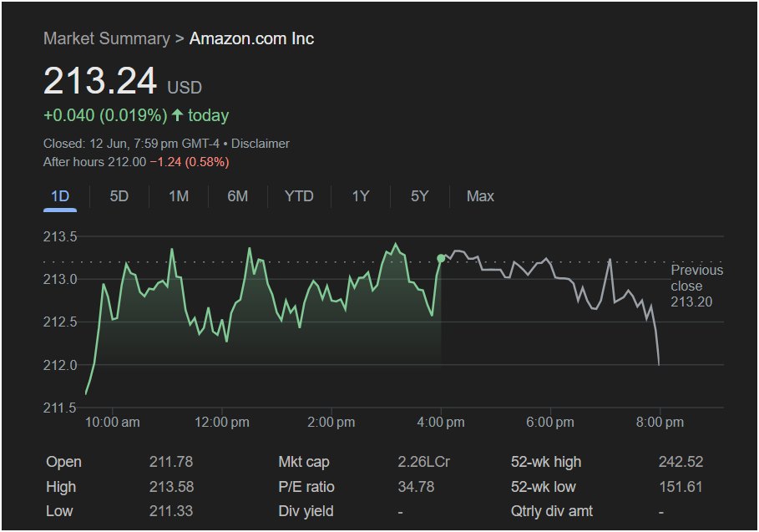The height and width of the screenshot is (532, 759).
Task: Switch to the 1Y chart tab
Action: click(361, 196)
